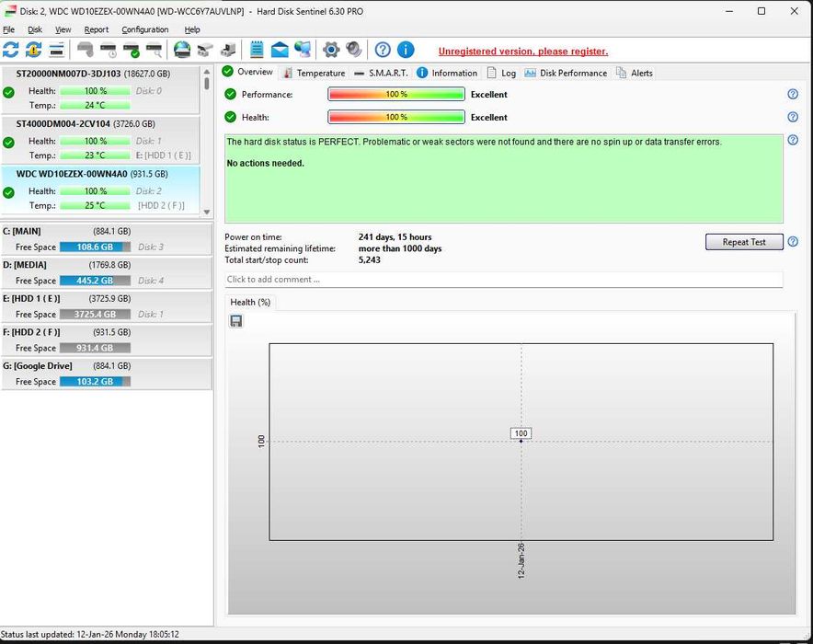The height and width of the screenshot is (644, 813).
Task: Open the Help menu
Action: (192, 29)
